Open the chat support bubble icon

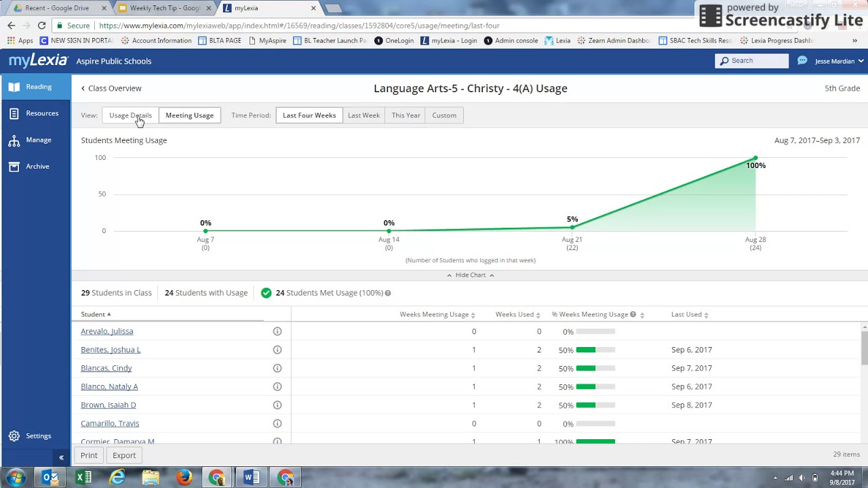(802, 61)
